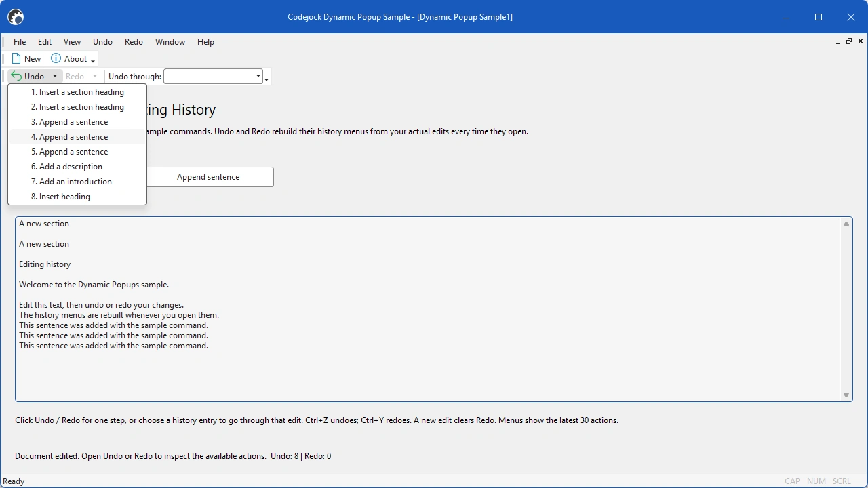Screen dimensions: 868x488
Task: Select undo entry 6 Add a description
Action: [x=77, y=167]
